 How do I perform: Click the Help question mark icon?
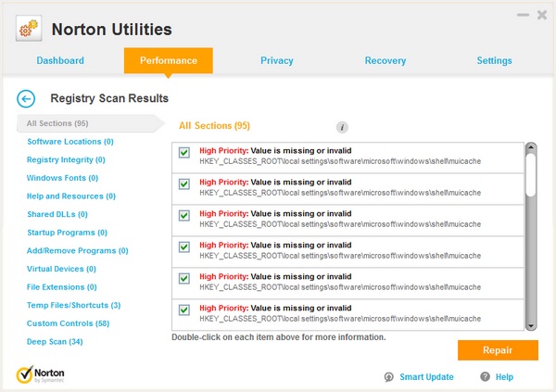[485, 377]
